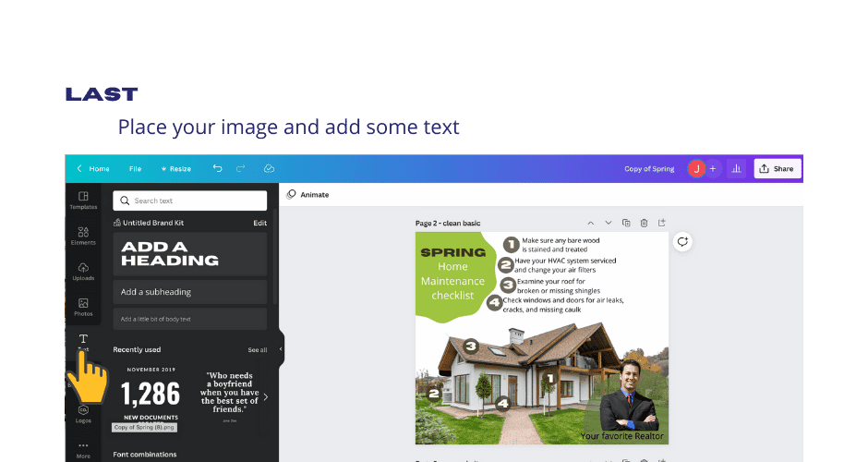Click Add a subheading
The width and height of the screenshot is (868, 462).
[190, 292]
